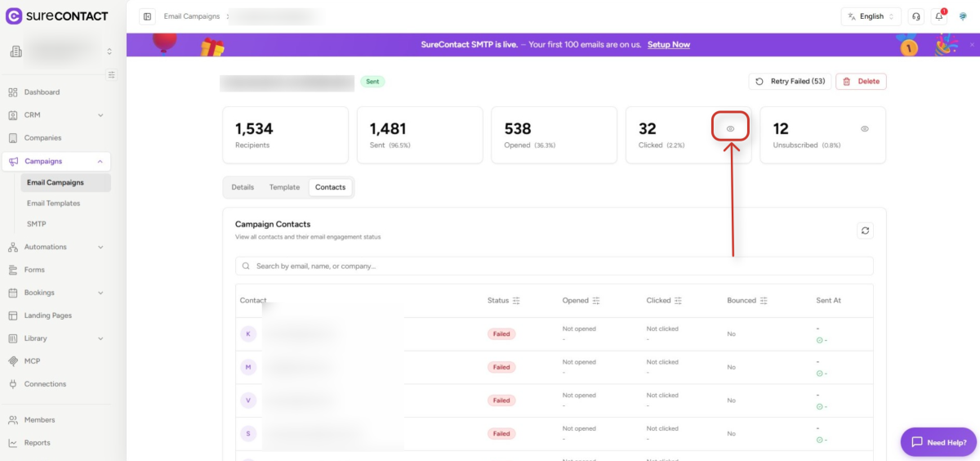Open Landing Pages sidebar icon
This screenshot has height=461, width=980.
pyautogui.click(x=13, y=316)
